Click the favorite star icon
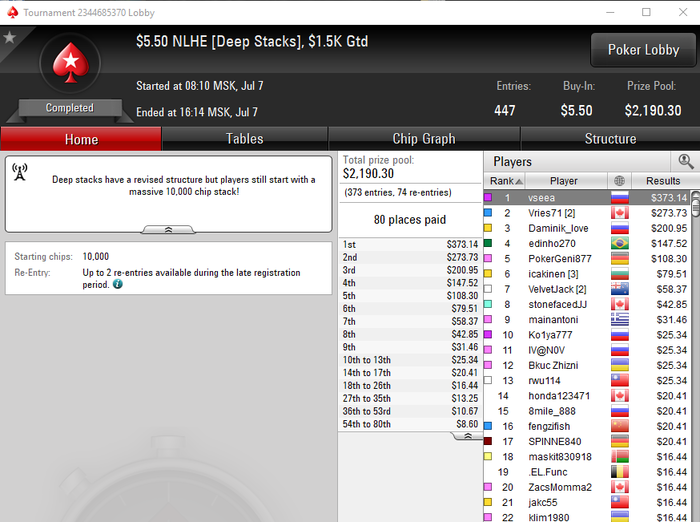 click(x=9, y=38)
